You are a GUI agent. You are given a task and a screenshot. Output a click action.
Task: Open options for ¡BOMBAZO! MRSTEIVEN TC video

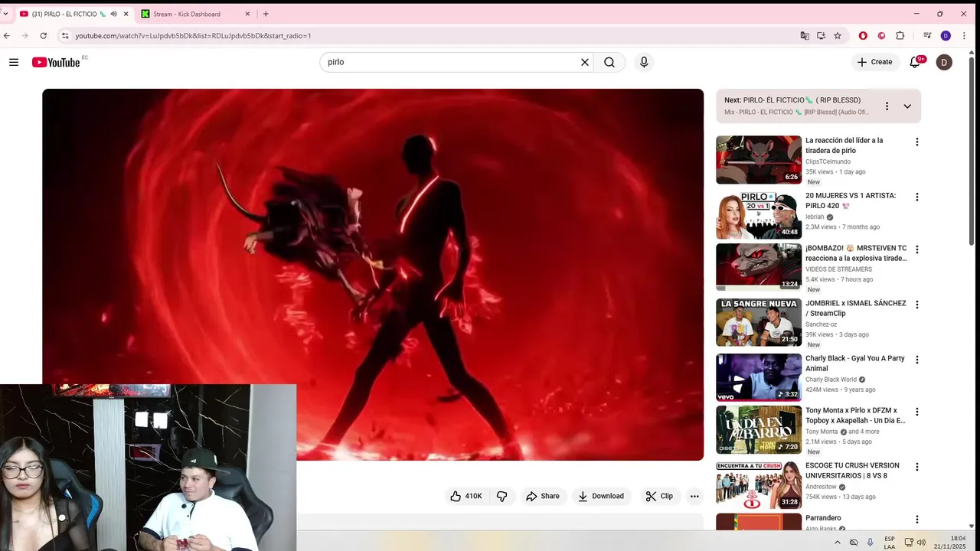tap(916, 249)
